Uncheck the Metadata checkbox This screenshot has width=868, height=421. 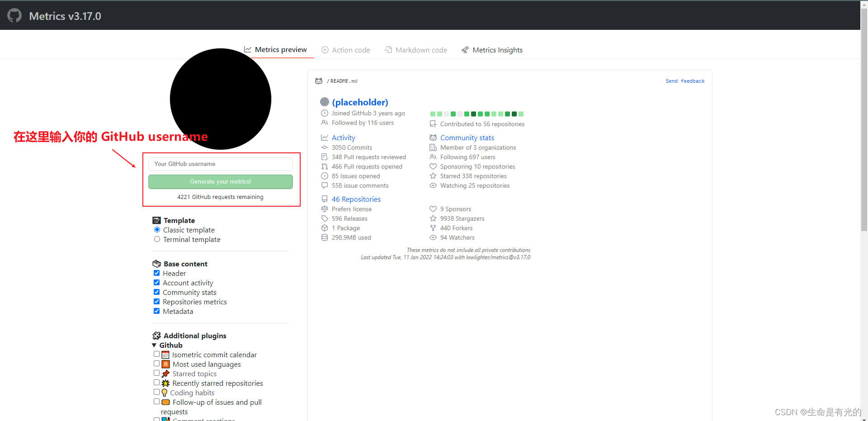[156, 311]
